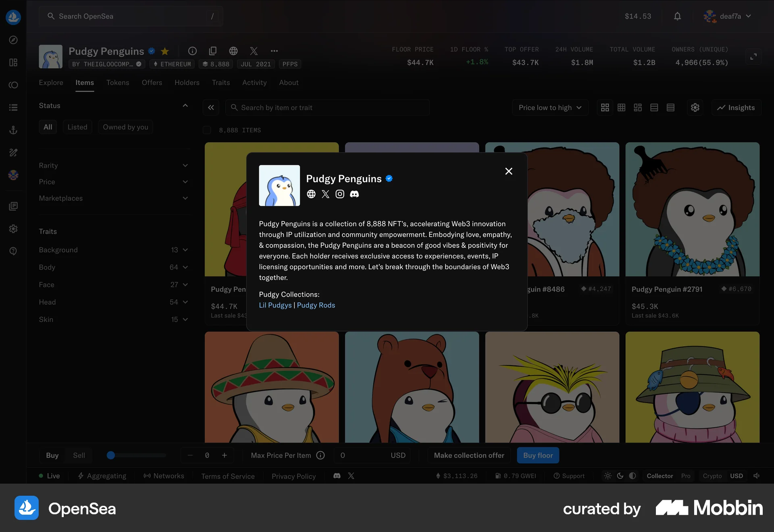The image size is (774, 532).
Task: Mute sound using the speaker icon in status bar
Action: [x=756, y=476]
